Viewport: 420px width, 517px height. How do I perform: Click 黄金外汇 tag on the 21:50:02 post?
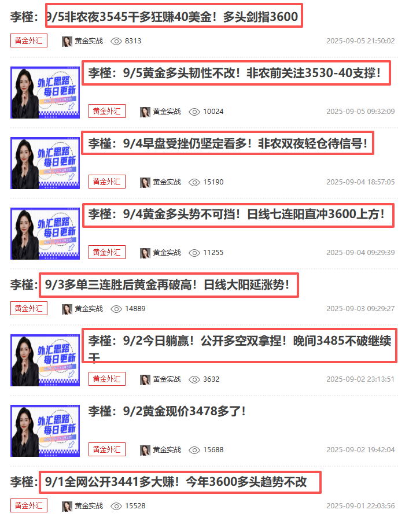(29, 40)
